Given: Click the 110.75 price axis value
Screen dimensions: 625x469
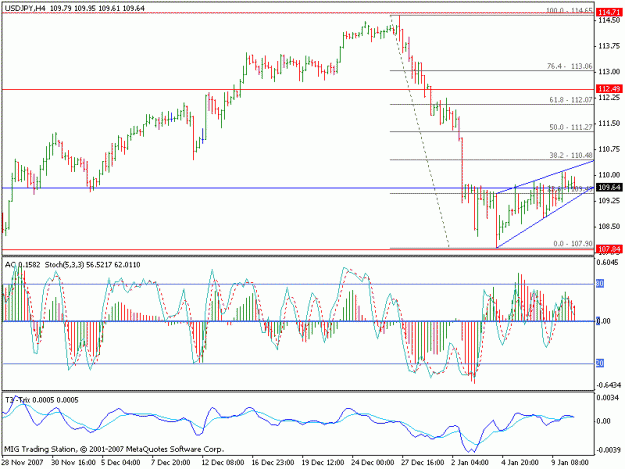Looking at the screenshot, I should coord(609,149).
